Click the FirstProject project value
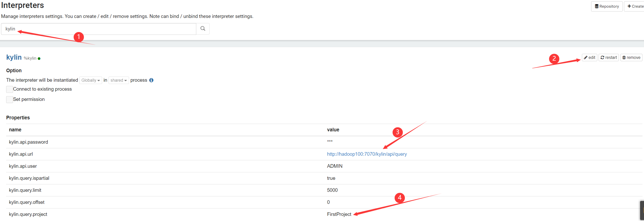This screenshot has height=221, width=644. [339, 214]
